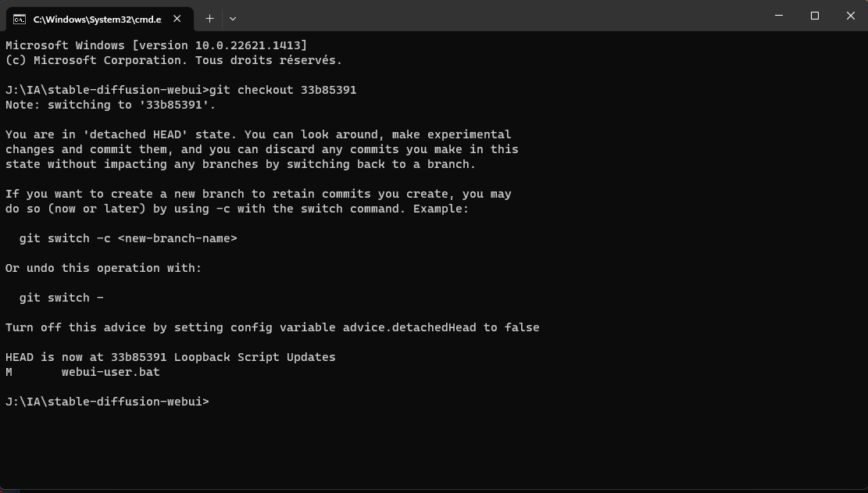Click the close icon in the title bar
This screenshot has height=493, width=868.
pos(850,16)
